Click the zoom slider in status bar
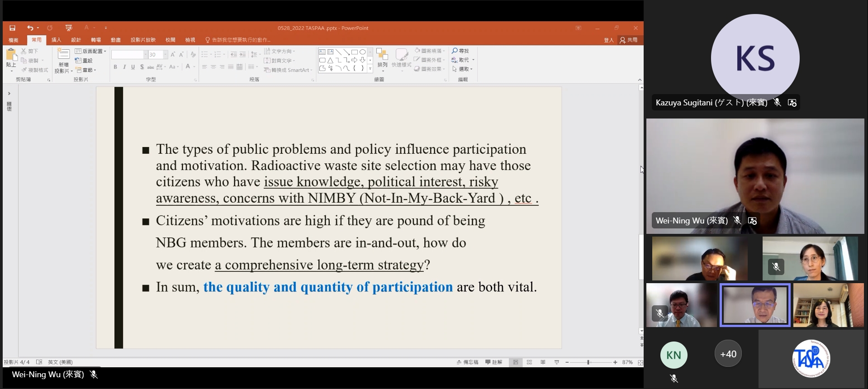This screenshot has height=389, width=868. [588, 362]
